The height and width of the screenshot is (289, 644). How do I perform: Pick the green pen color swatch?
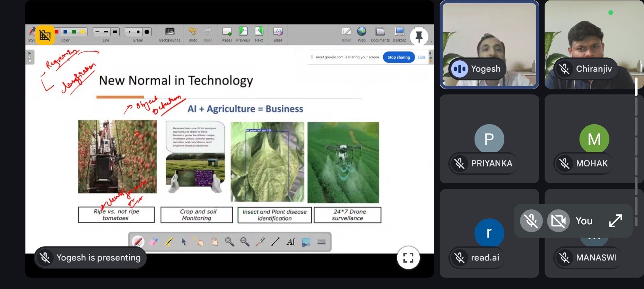click(x=74, y=32)
